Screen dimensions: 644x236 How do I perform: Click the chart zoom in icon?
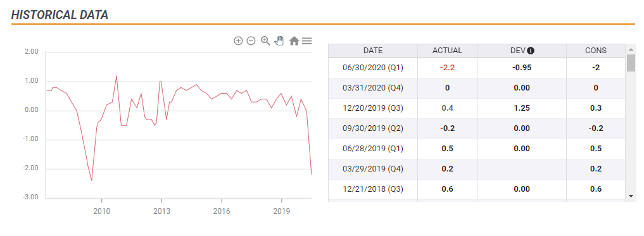pyautogui.click(x=238, y=40)
